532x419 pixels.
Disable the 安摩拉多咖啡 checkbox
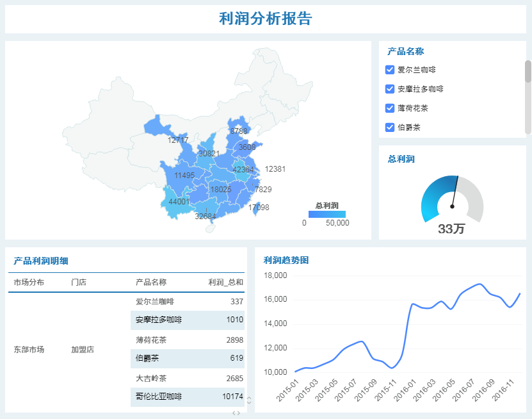(389, 89)
